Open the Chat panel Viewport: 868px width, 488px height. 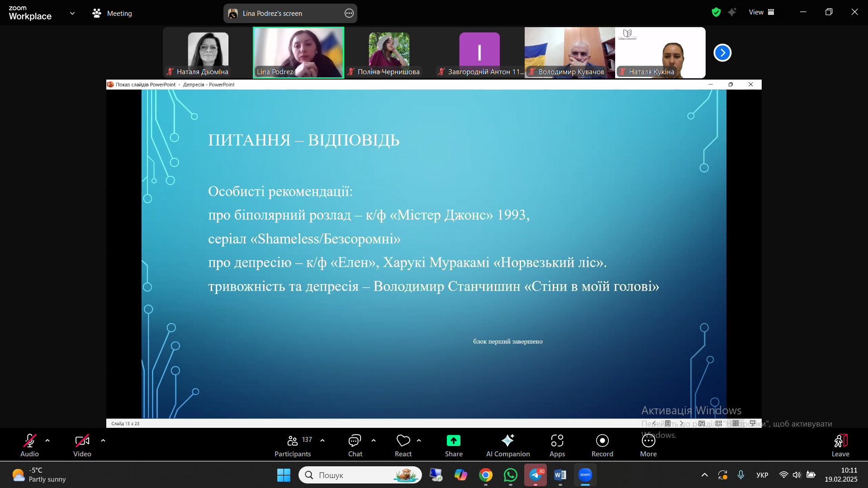click(355, 445)
